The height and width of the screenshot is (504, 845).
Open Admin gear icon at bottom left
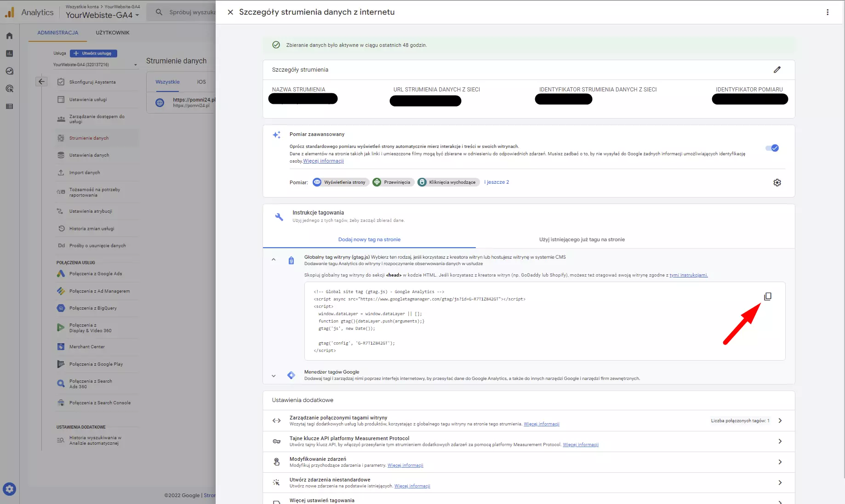(x=9, y=489)
